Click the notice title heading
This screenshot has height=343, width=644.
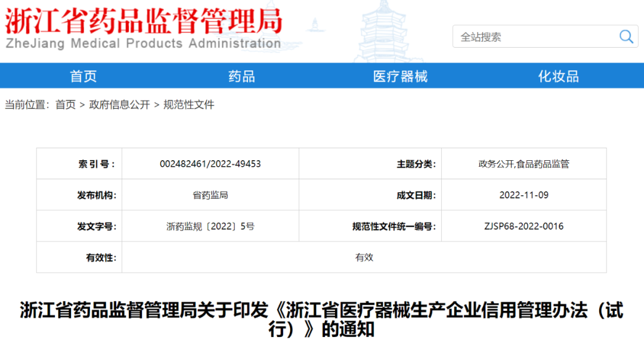pyautogui.click(x=321, y=319)
